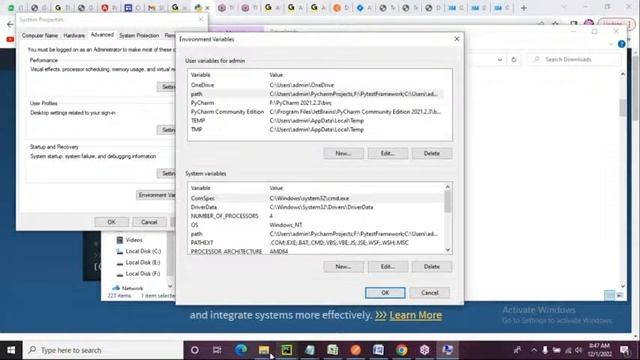
Task: Click the browser back arrow
Action: pos(10,24)
